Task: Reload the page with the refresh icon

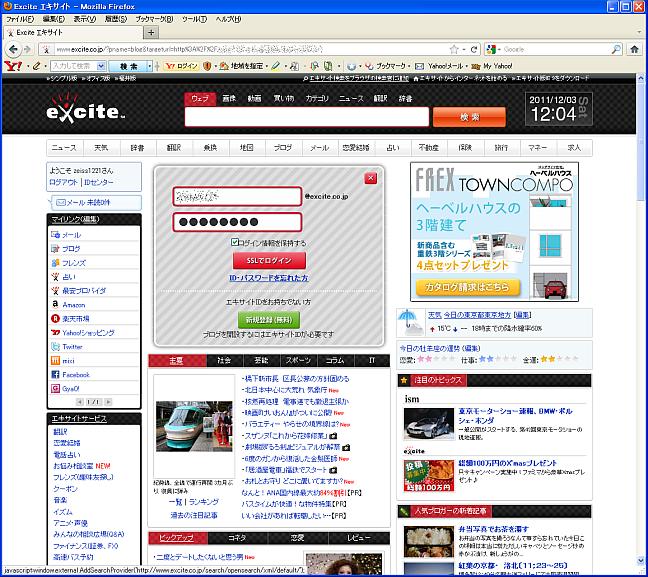Action: [474, 50]
